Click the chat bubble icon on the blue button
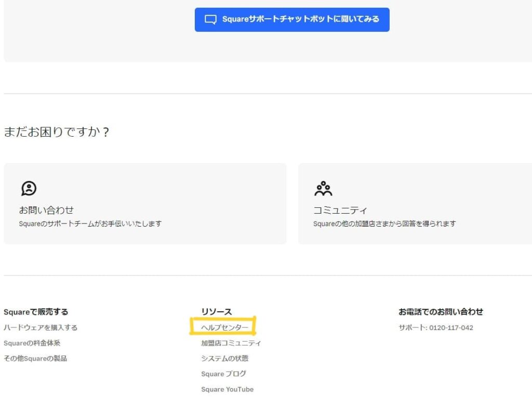This screenshot has height=408, width=532. point(211,19)
